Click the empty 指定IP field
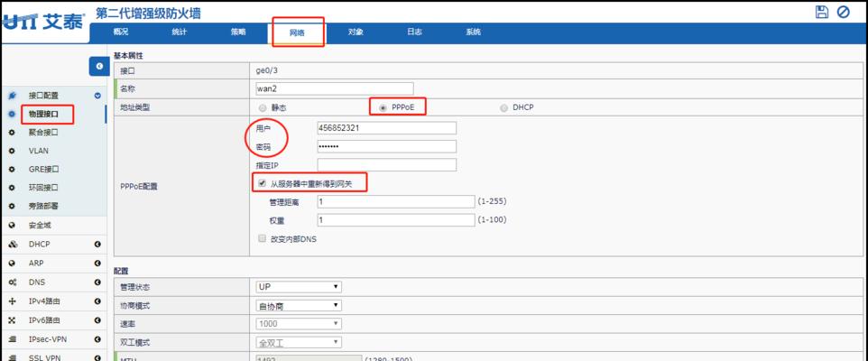 click(x=386, y=164)
